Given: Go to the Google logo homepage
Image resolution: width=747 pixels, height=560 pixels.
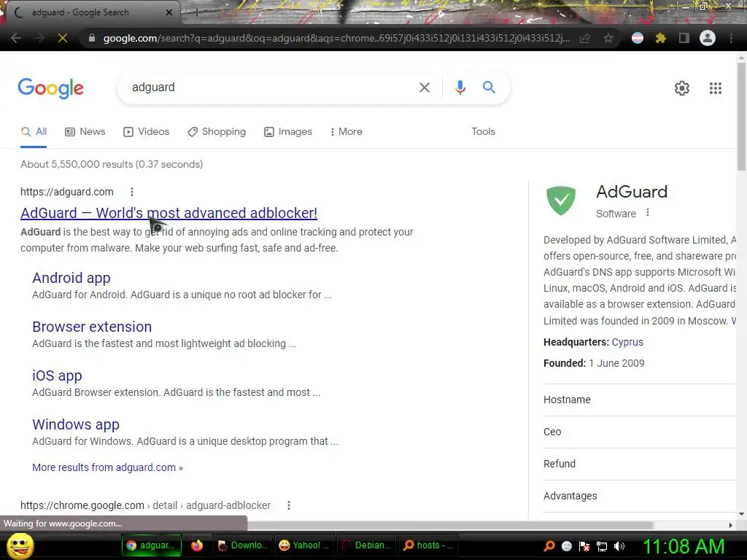Looking at the screenshot, I should click(51, 88).
